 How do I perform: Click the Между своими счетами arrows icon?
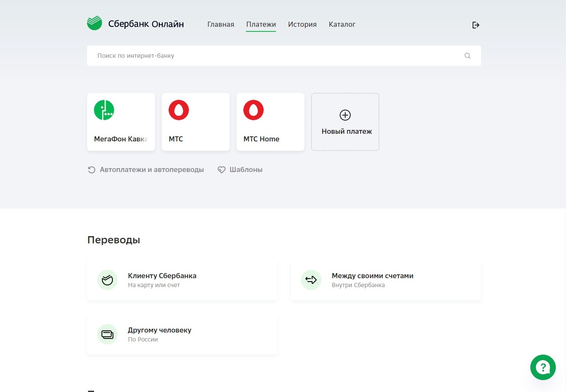311,280
